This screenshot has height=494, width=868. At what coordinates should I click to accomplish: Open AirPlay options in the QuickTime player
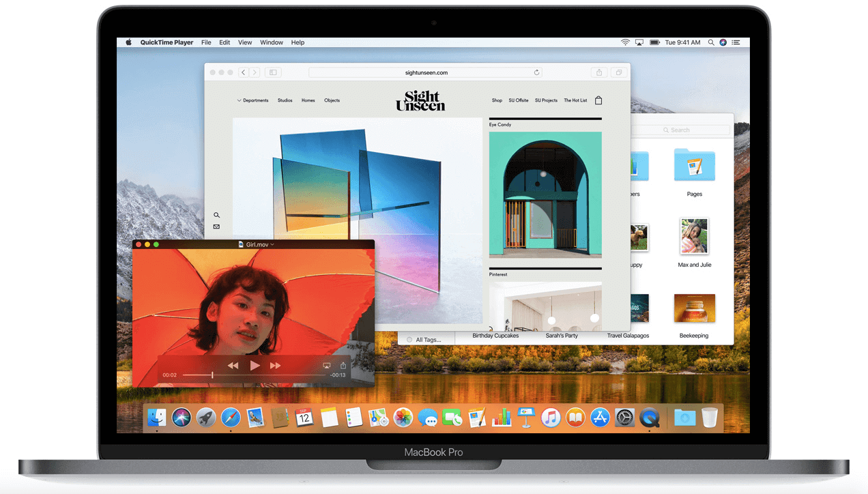(x=326, y=366)
